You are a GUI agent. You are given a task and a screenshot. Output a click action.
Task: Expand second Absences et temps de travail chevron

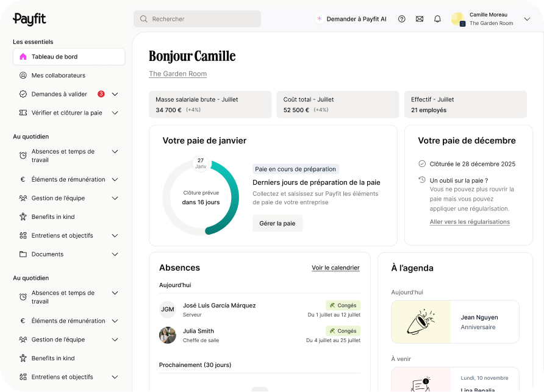[x=115, y=293]
